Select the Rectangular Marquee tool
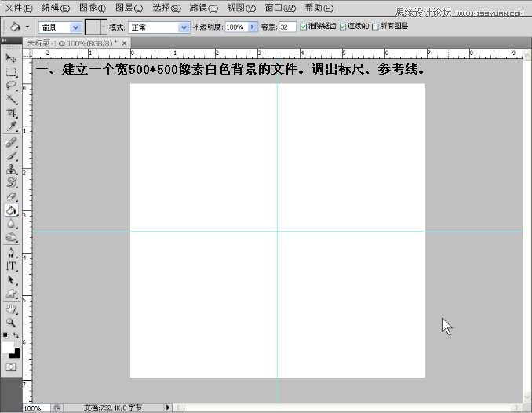This screenshot has height=413, width=532. click(11, 72)
